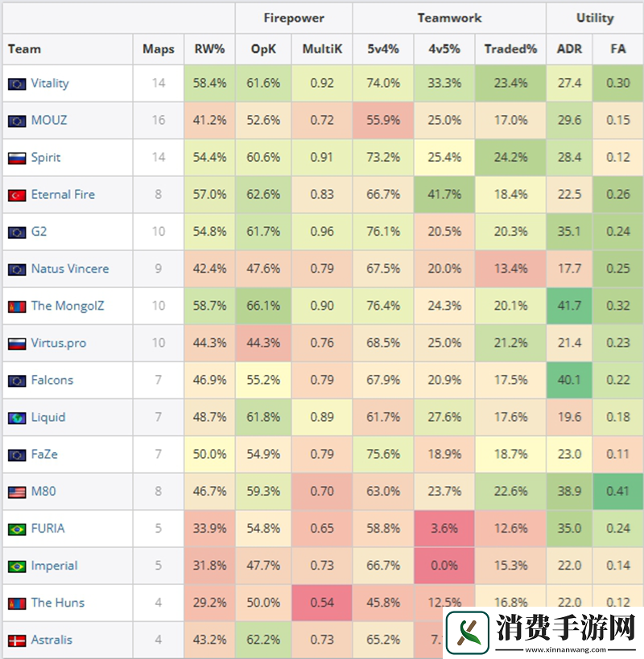Click Falcons ADR value 40.1
The width and height of the screenshot is (644, 659).
[569, 380]
